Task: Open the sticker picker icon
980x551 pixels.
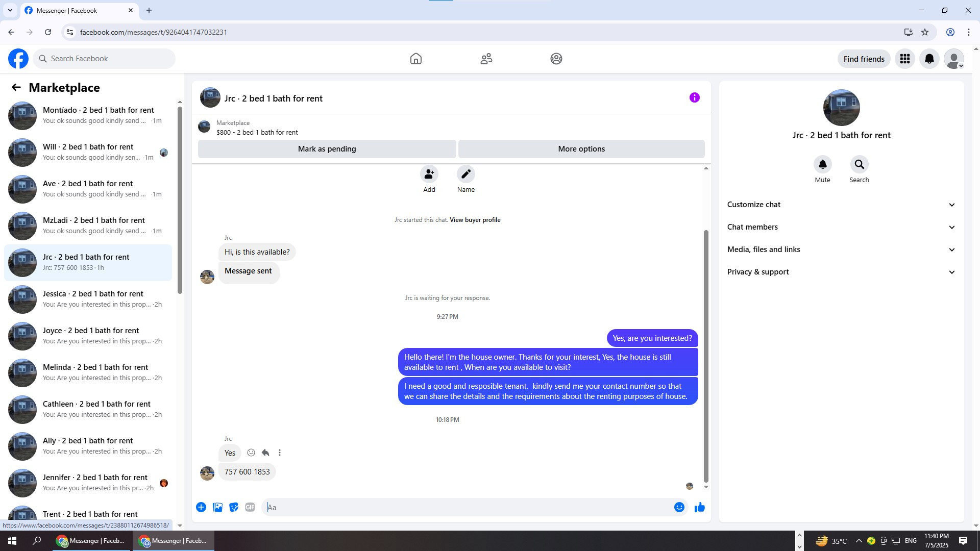Action: click(234, 507)
